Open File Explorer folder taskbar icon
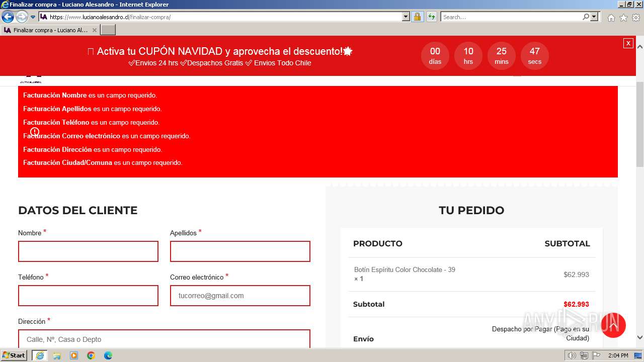644x362 pixels. (57, 355)
